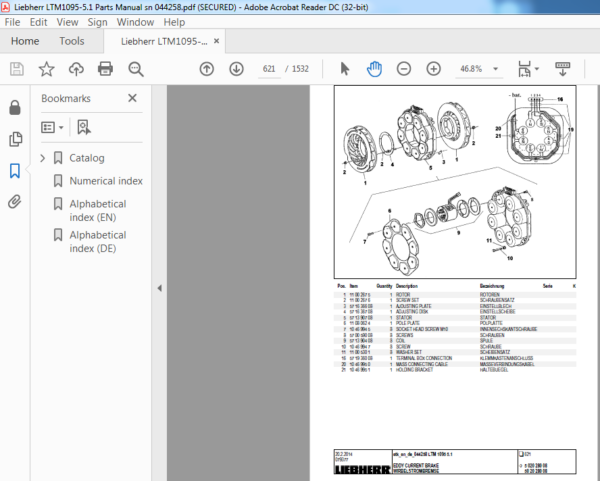Click the LIEBHERR logo in page footer

pos(363,470)
